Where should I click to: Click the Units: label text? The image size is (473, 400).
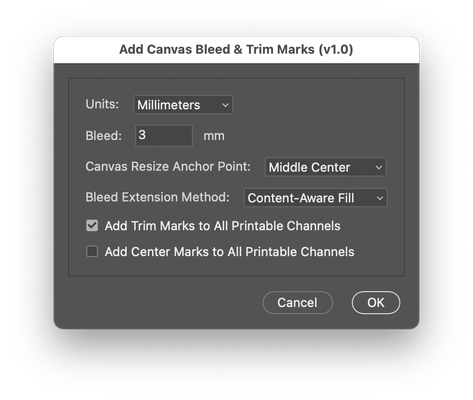pos(102,104)
